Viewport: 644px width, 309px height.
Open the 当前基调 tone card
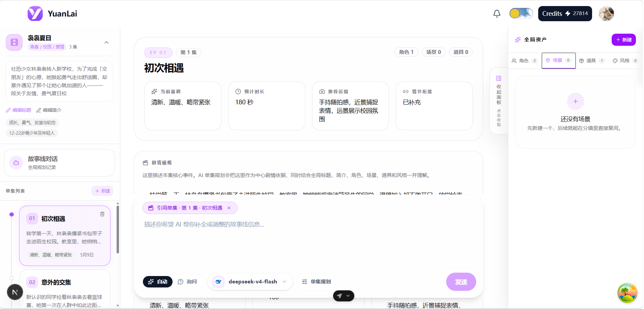(x=183, y=106)
